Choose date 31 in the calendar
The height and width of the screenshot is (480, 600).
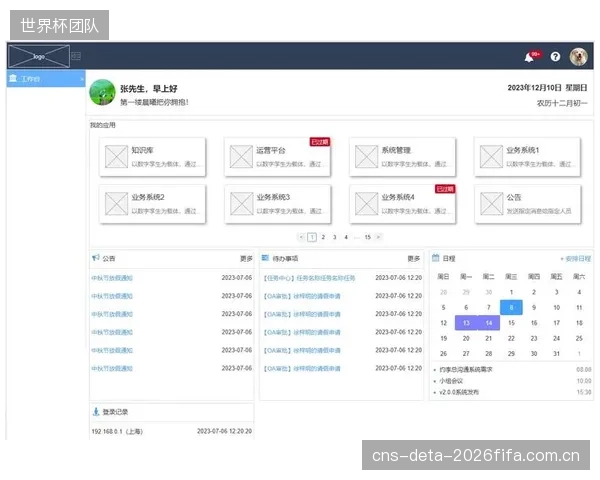pos(556,354)
